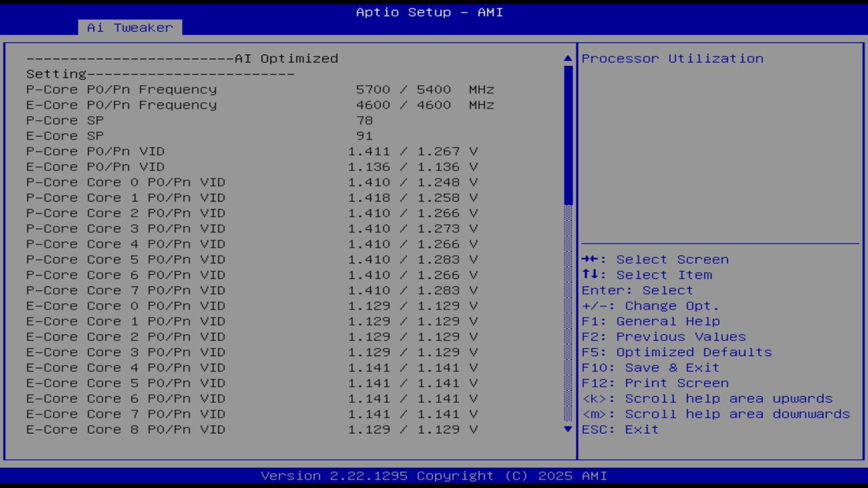868x488 pixels.
Task: Select E-Core Core 4 P0/Pn VID
Action: pos(125,367)
